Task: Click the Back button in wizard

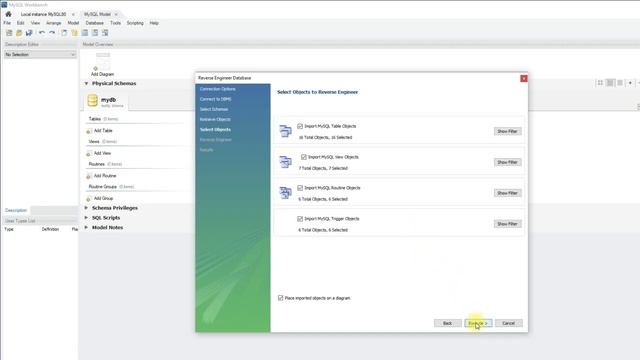Action: [x=447, y=323]
